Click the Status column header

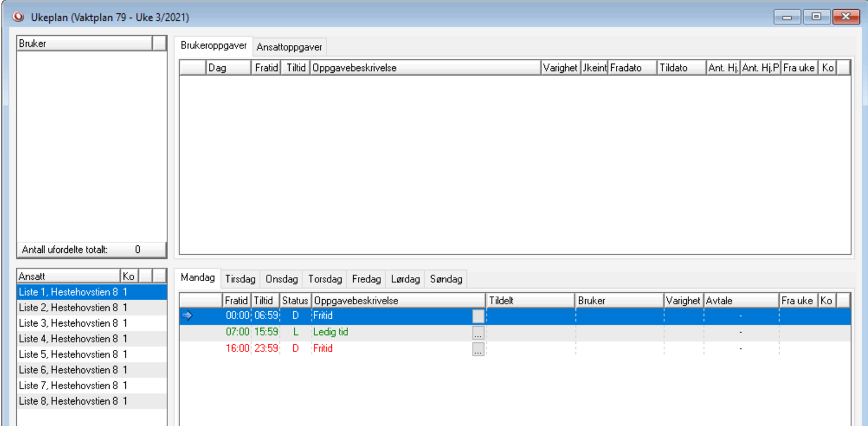click(x=295, y=301)
